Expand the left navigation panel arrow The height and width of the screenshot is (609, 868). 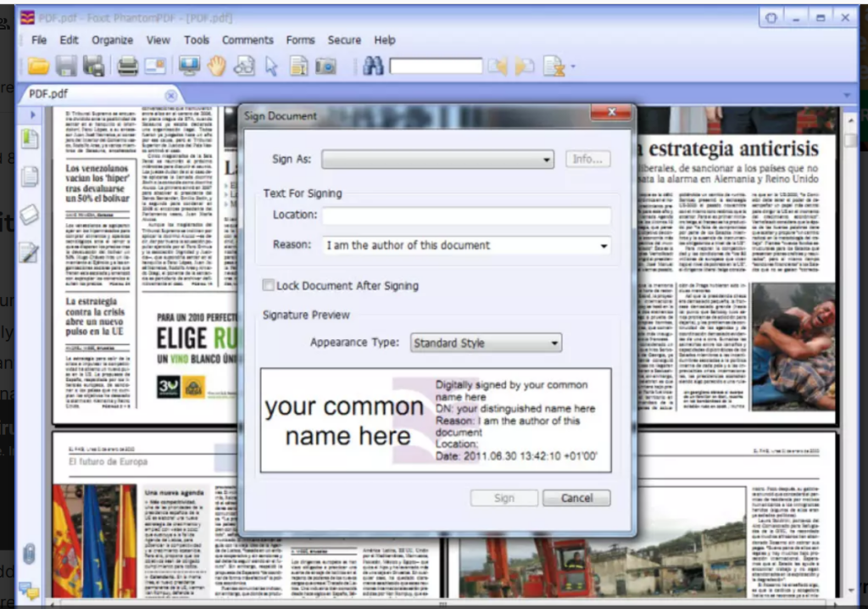click(x=33, y=115)
